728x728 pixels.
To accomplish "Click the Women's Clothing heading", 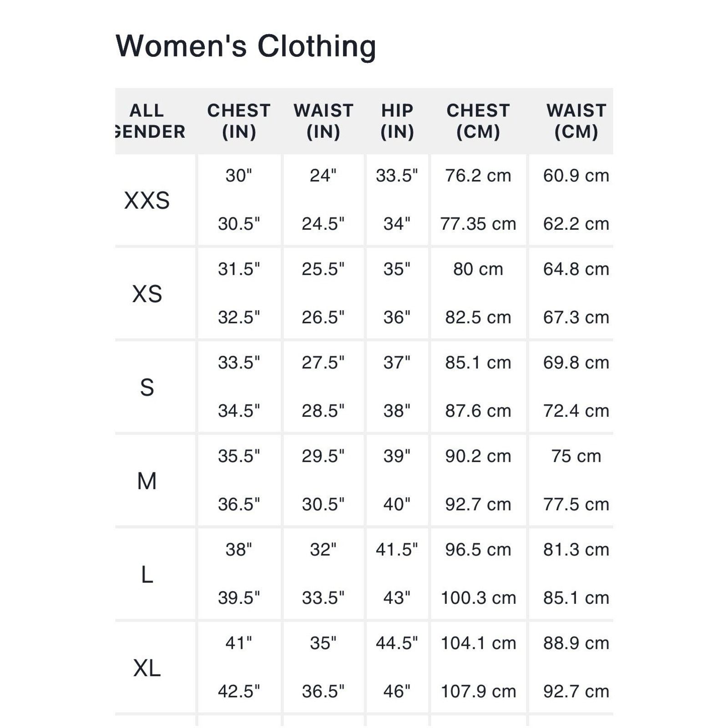I will [246, 46].
